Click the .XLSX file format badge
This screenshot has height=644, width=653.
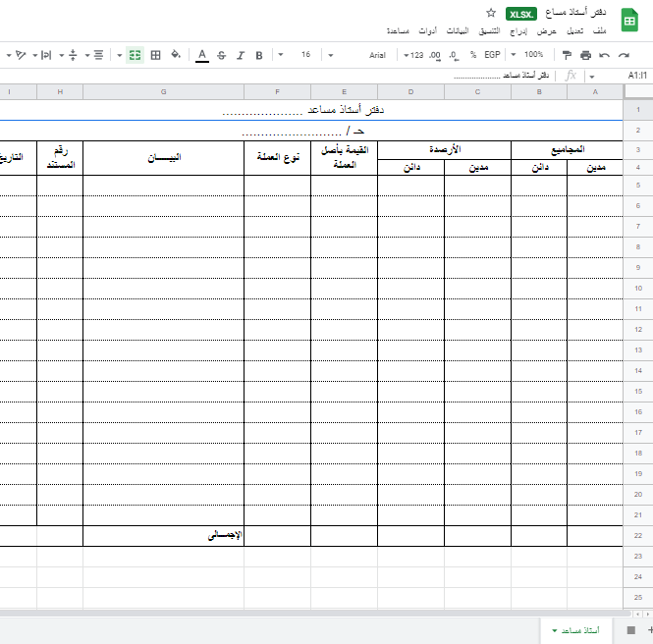pyautogui.click(x=520, y=14)
